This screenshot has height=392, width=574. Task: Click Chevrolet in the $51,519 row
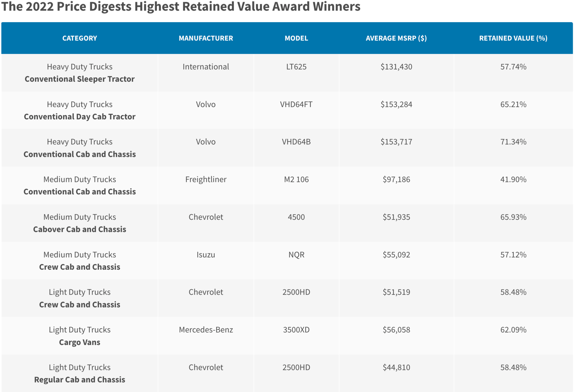coord(206,292)
